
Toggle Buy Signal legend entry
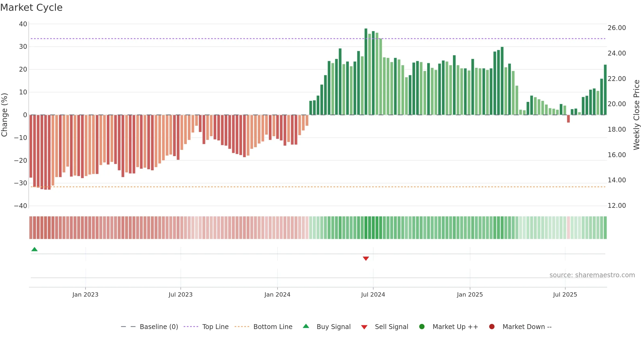[x=327, y=327]
